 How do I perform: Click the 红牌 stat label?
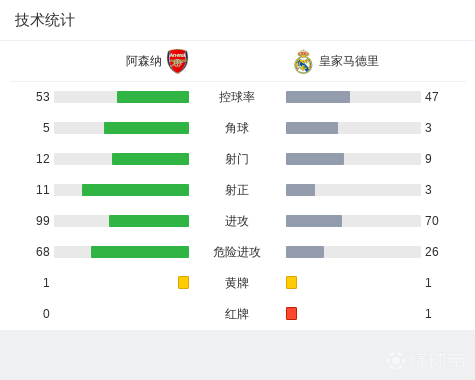point(237,314)
